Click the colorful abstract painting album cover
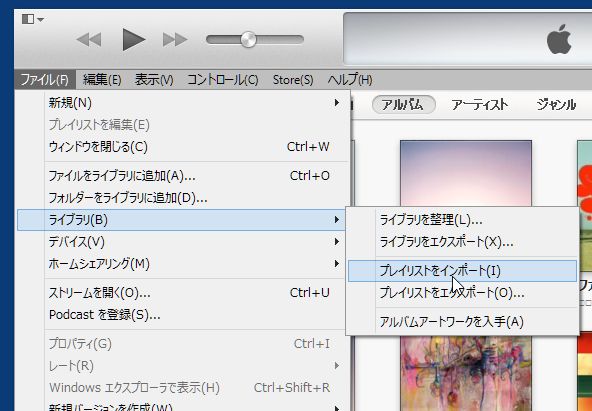 (x=466, y=373)
